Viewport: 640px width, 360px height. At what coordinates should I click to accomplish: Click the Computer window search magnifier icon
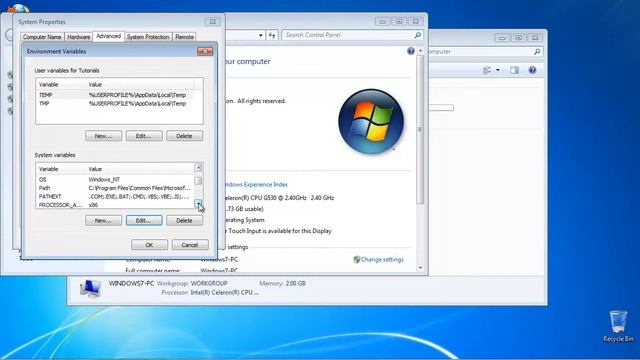pyautogui.click(x=537, y=51)
